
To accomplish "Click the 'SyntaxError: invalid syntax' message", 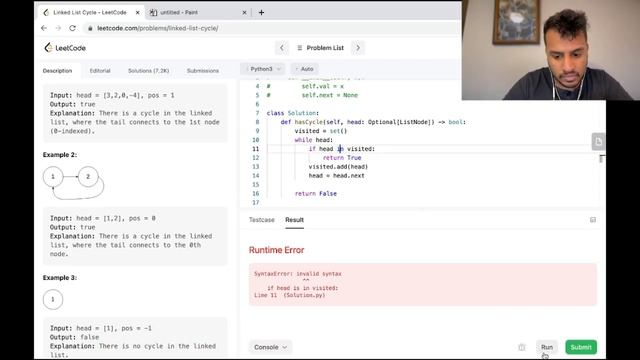I will (298, 274).
